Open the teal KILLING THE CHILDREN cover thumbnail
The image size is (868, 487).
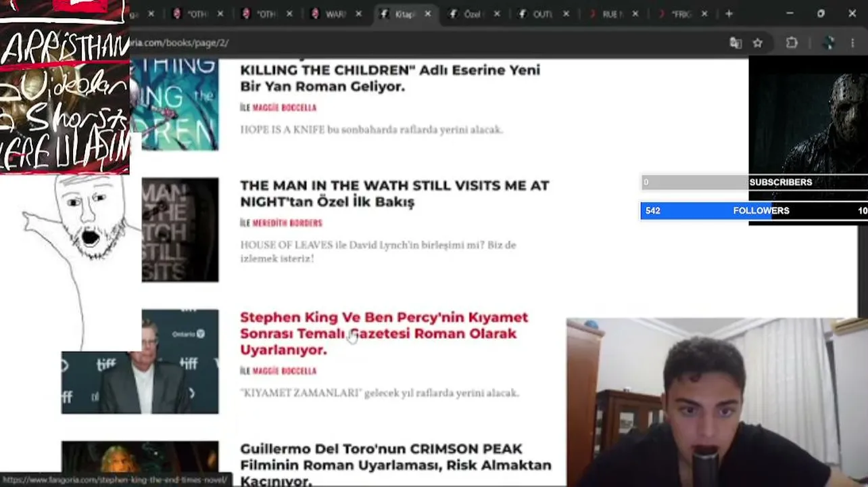pyautogui.click(x=174, y=105)
